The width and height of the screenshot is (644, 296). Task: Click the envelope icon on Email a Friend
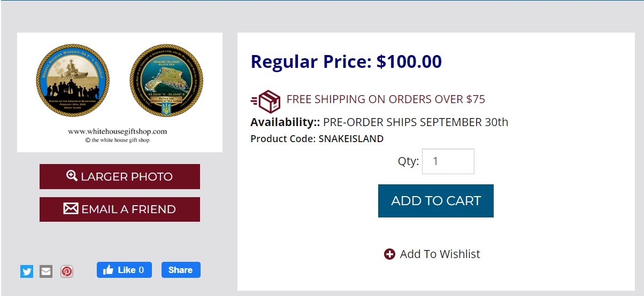tap(71, 208)
